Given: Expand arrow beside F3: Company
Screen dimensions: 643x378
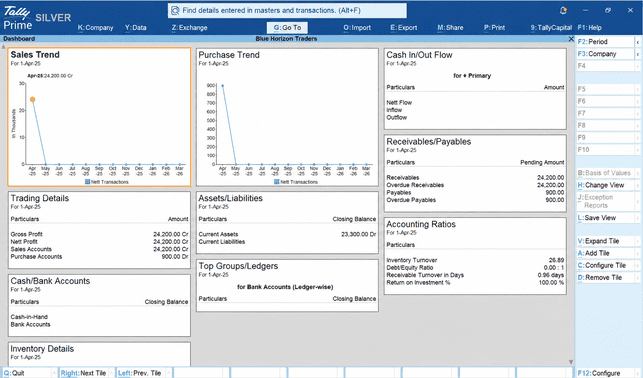Looking at the screenshot, I should (638, 54).
